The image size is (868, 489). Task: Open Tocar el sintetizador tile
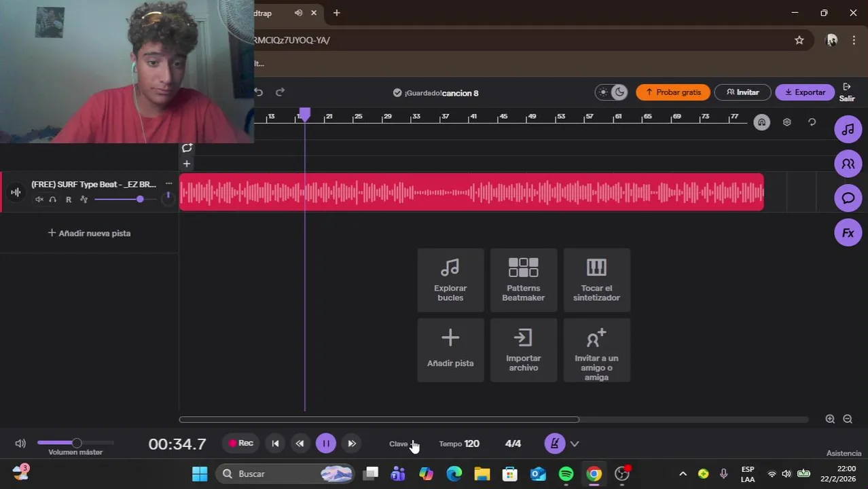pyautogui.click(x=596, y=280)
